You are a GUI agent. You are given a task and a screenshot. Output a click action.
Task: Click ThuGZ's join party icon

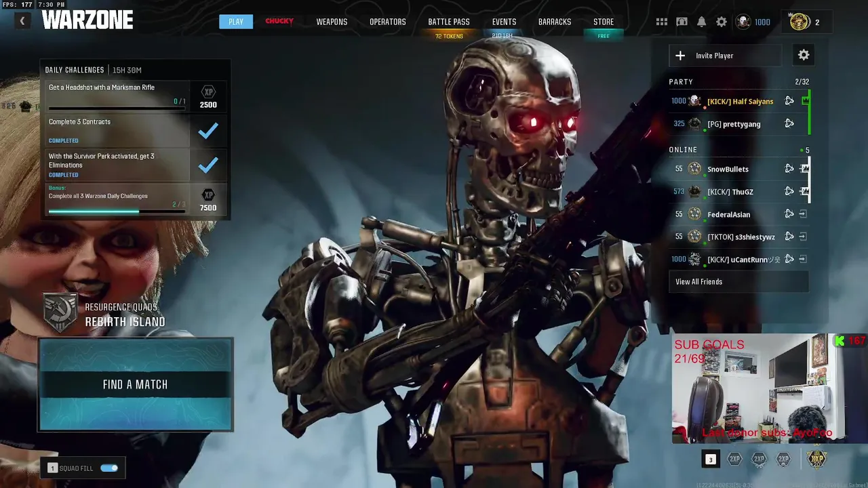(x=804, y=191)
